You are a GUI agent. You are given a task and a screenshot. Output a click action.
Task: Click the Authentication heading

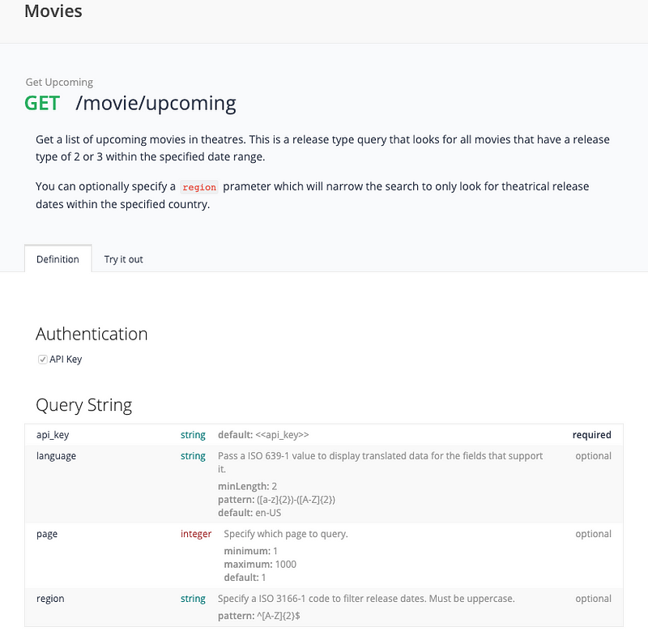92,334
